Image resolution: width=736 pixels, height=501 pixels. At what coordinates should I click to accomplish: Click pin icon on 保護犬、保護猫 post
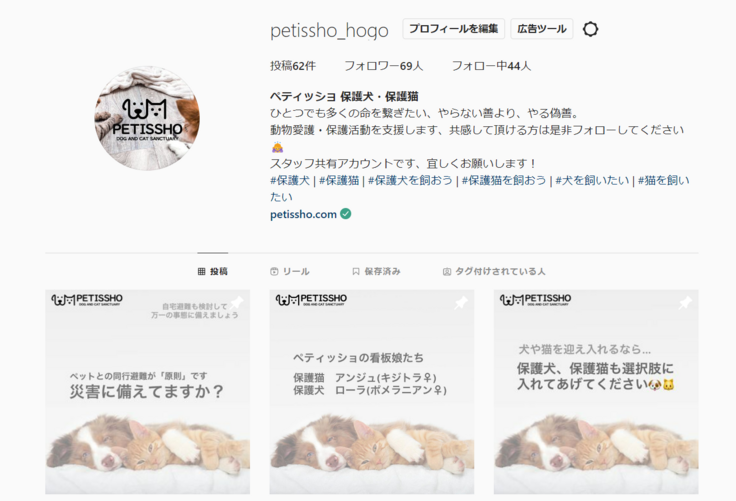[685, 303]
